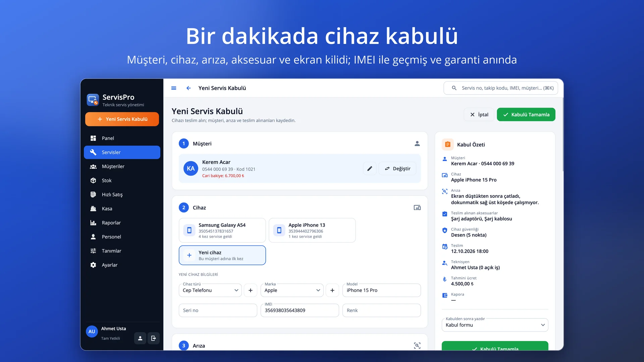The image size is (644, 362).
Task: Click the green Kabulü Tamamla button
Action: [526, 115]
